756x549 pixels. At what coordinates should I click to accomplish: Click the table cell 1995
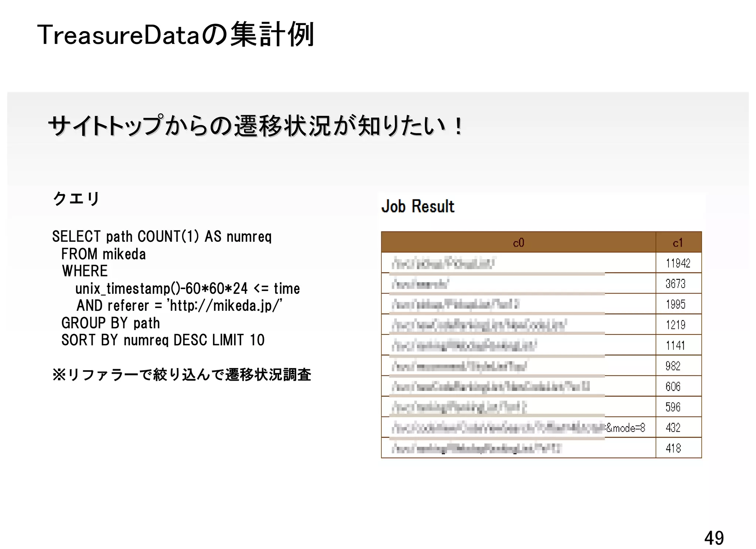pos(678,304)
